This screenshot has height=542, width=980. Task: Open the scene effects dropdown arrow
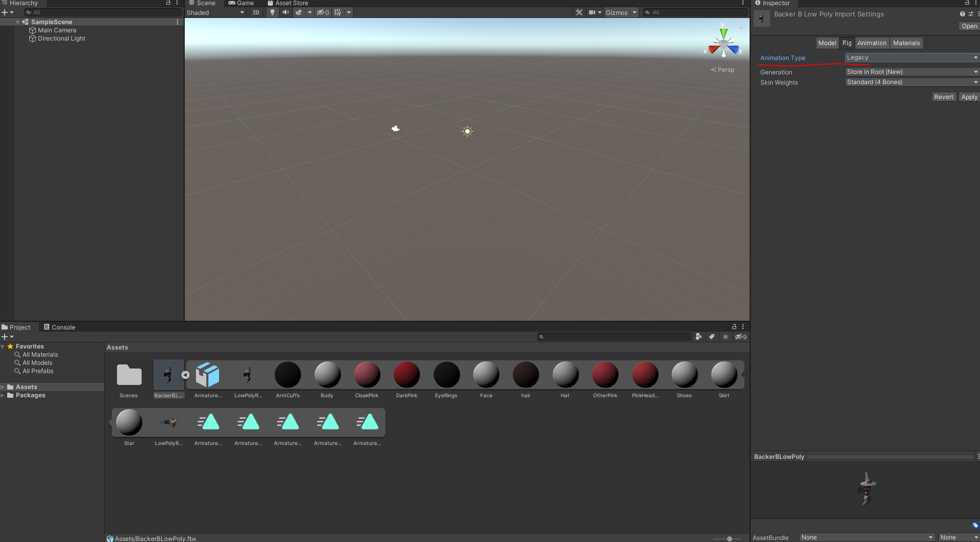tap(309, 12)
